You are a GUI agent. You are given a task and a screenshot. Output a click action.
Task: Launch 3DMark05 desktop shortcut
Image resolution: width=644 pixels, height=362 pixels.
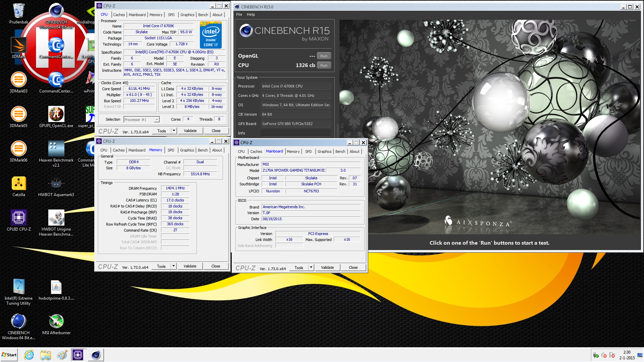18,117
